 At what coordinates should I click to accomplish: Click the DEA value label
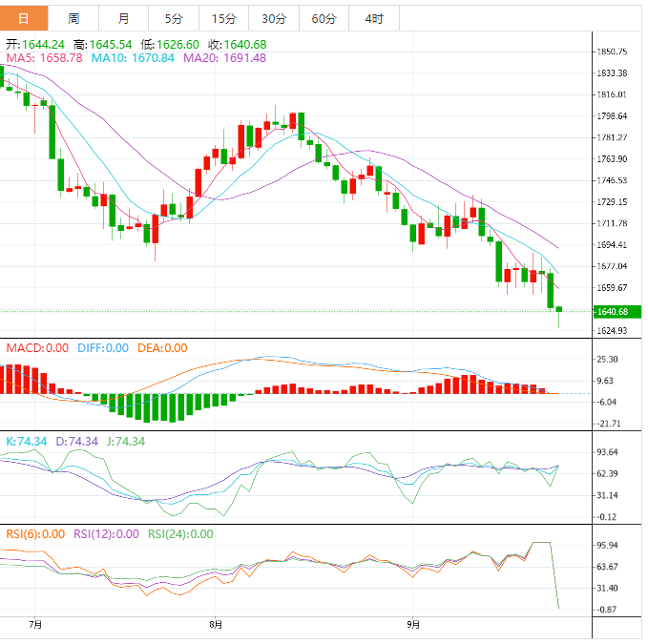[162, 348]
